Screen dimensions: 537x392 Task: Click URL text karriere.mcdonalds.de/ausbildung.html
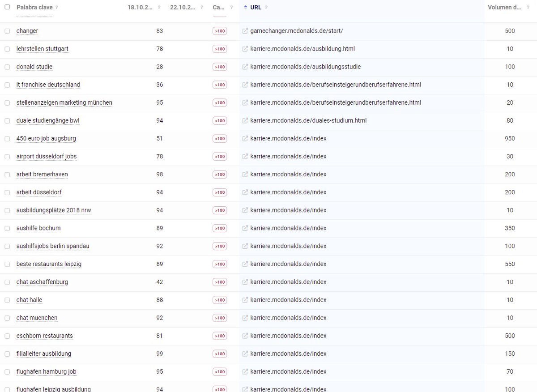pos(303,49)
